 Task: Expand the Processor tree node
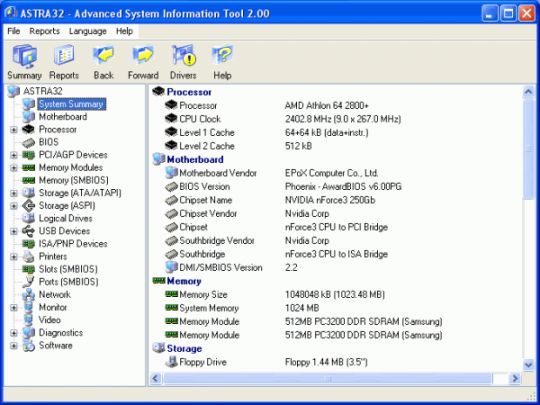[x=13, y=130]
